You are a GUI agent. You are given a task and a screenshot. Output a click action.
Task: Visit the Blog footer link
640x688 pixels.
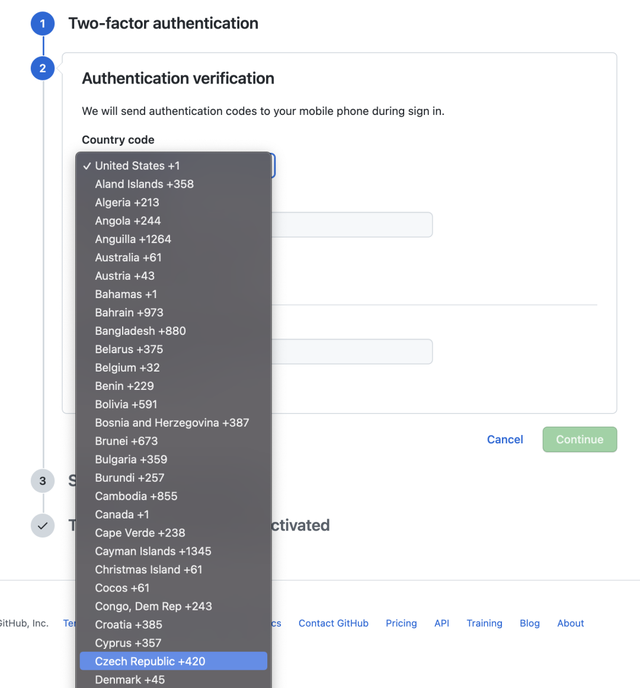coord(530,623)
